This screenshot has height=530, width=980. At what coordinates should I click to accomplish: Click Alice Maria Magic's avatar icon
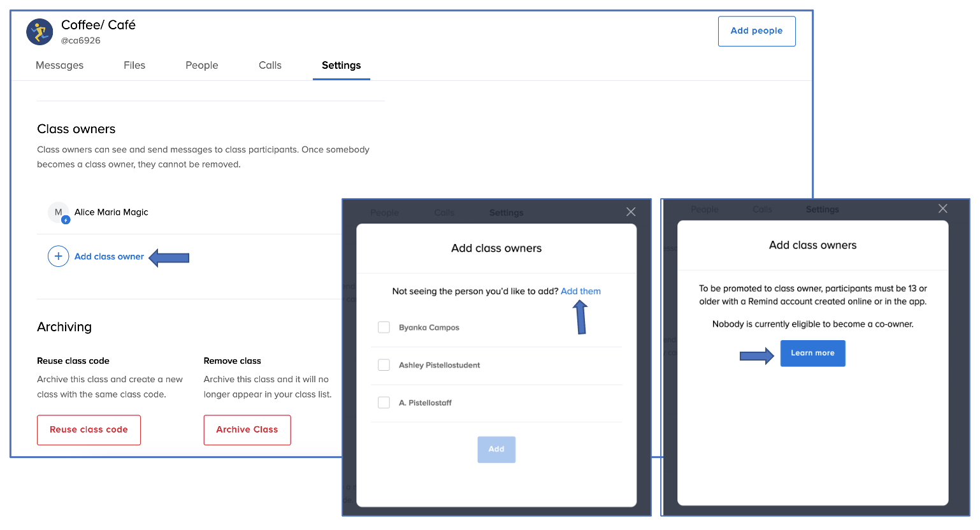59,213
